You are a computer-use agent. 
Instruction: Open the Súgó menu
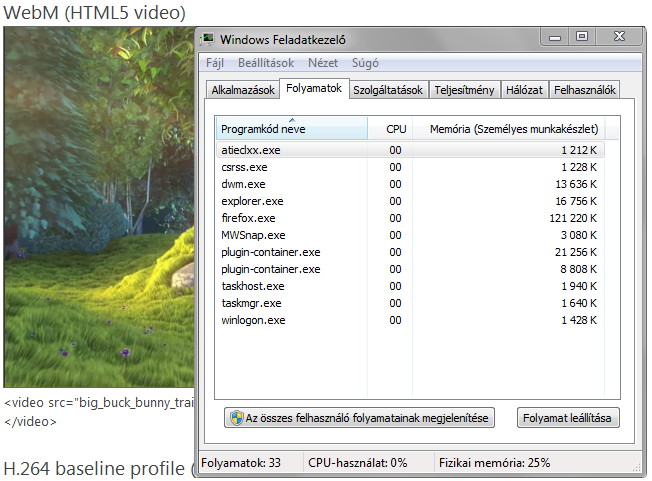(365, 63)
